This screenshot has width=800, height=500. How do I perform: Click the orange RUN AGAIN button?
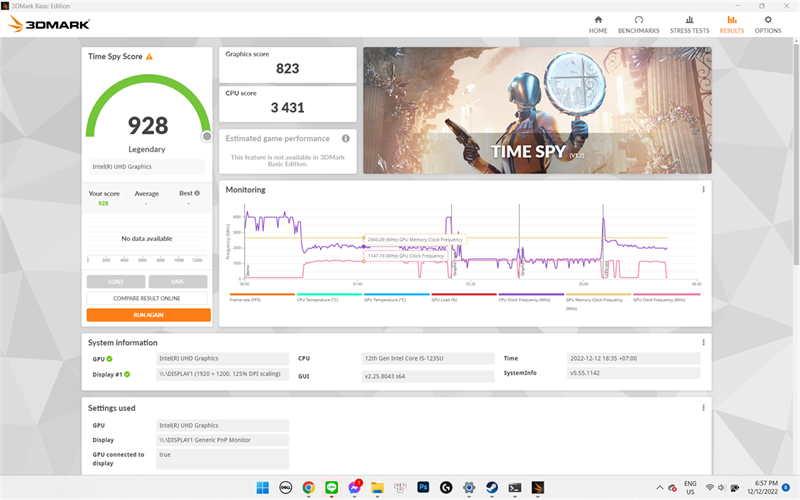(148, 315)
